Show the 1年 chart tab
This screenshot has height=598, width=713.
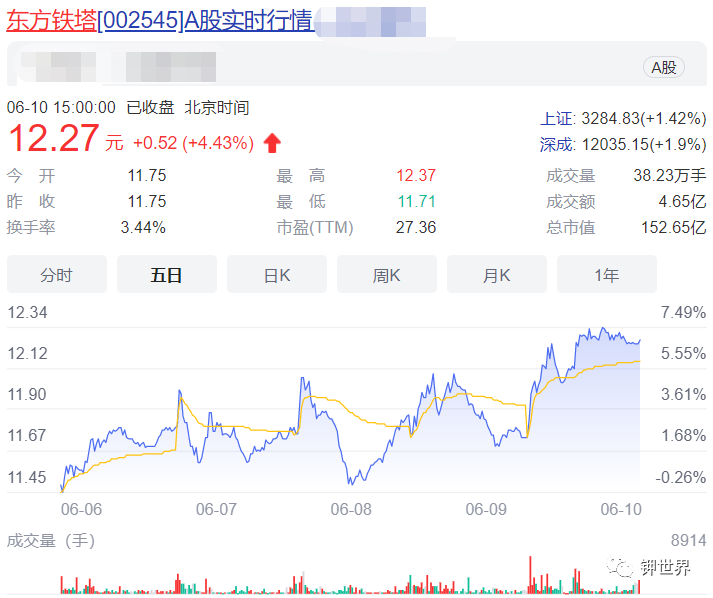pos(607,275)
